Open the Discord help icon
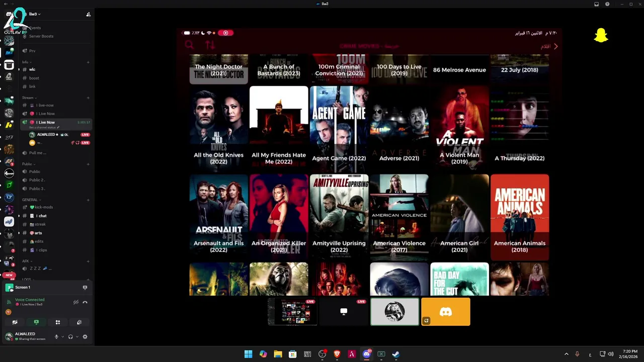Screen dimensions: 644x362 point(607,4)
